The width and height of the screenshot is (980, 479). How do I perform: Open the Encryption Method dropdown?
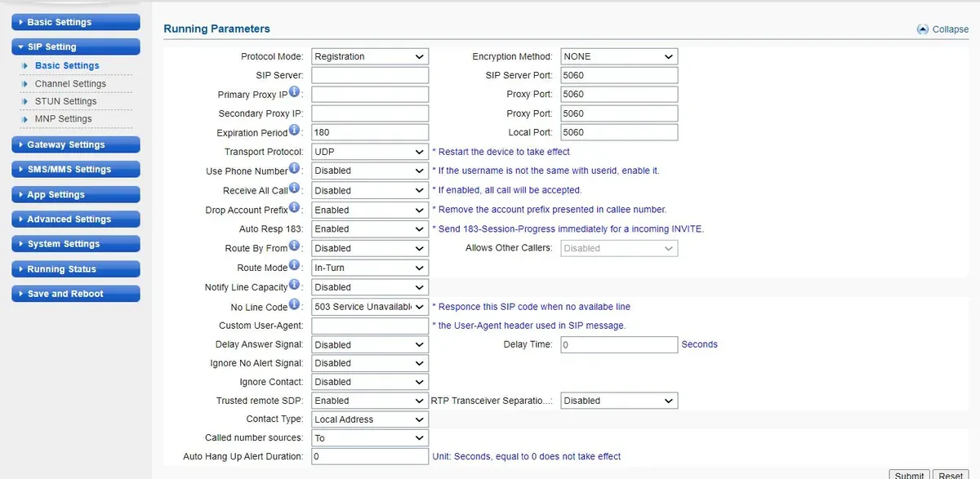click(x=619, y=56)
